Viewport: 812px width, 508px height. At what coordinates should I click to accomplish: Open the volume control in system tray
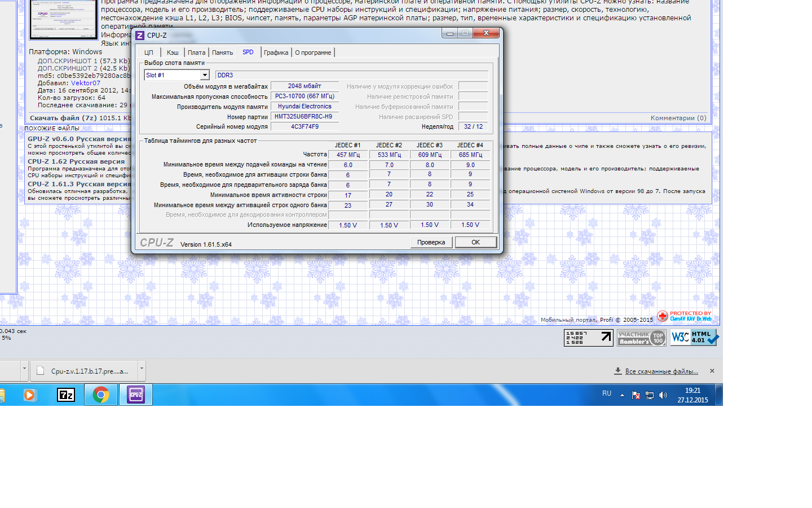click(663, 395)
